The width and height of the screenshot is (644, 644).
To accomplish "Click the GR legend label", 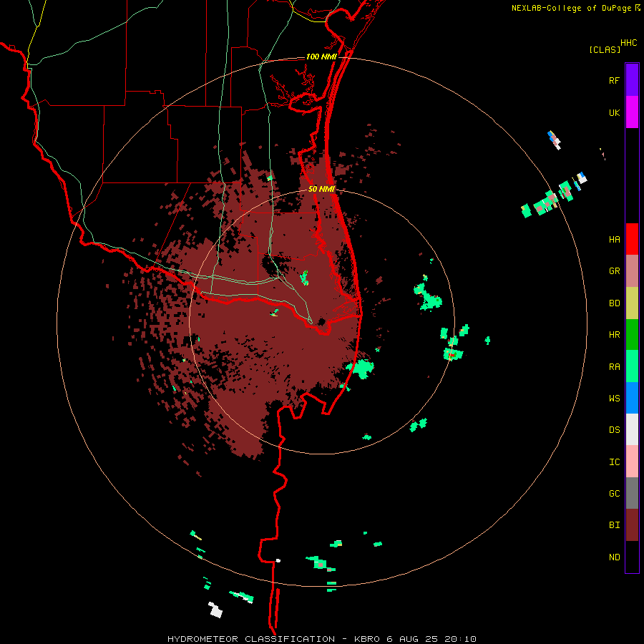I will [x=614, y=271].
